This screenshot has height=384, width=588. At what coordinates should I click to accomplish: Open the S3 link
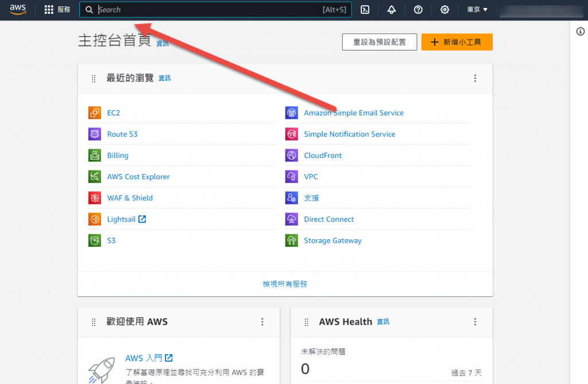coord(111,241)
